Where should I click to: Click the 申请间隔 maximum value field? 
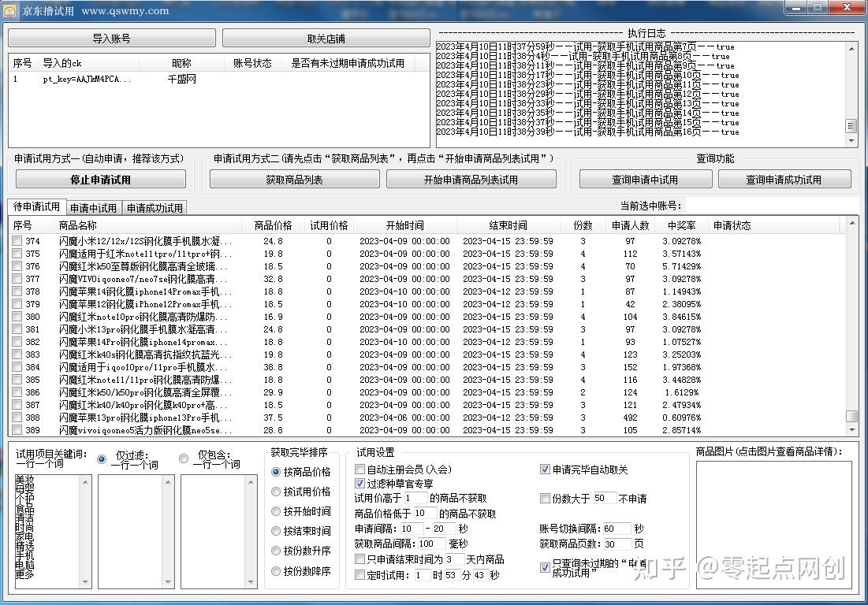pos(444,528)
